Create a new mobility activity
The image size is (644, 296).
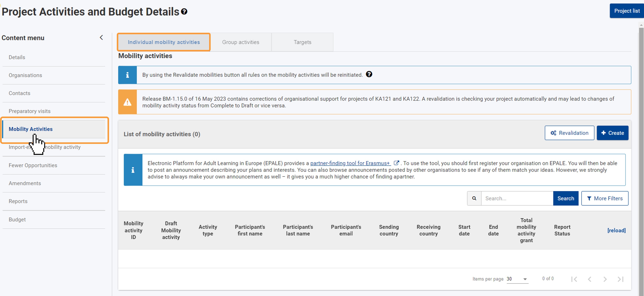coord(612,133)
